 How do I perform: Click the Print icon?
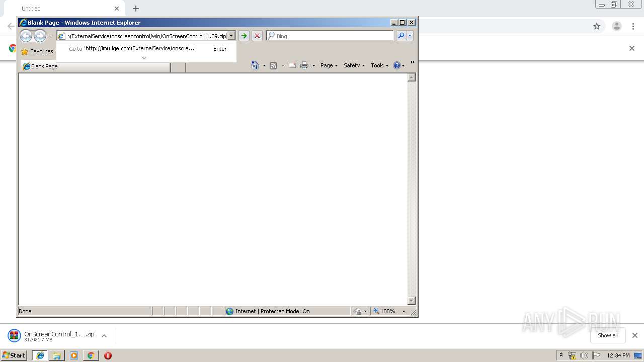(304, 65)
